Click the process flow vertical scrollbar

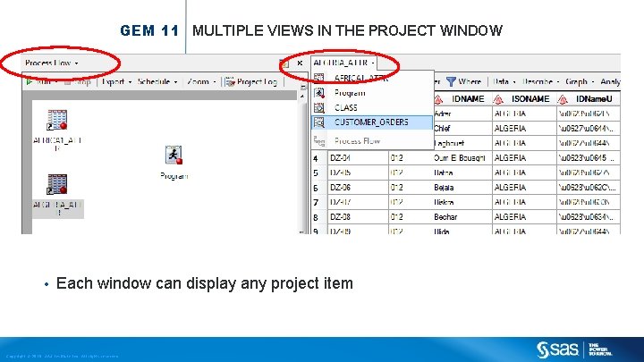303,164
